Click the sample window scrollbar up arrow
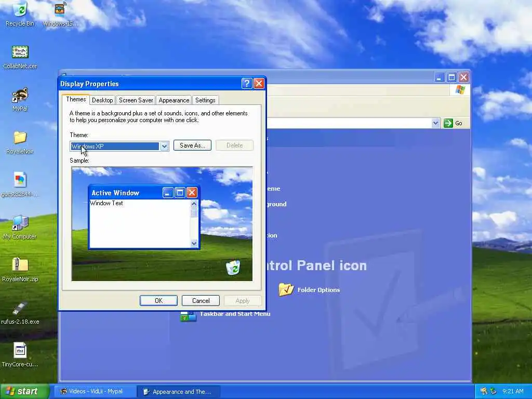The height and width of the screenshot is (399, 532). [194, 204]
